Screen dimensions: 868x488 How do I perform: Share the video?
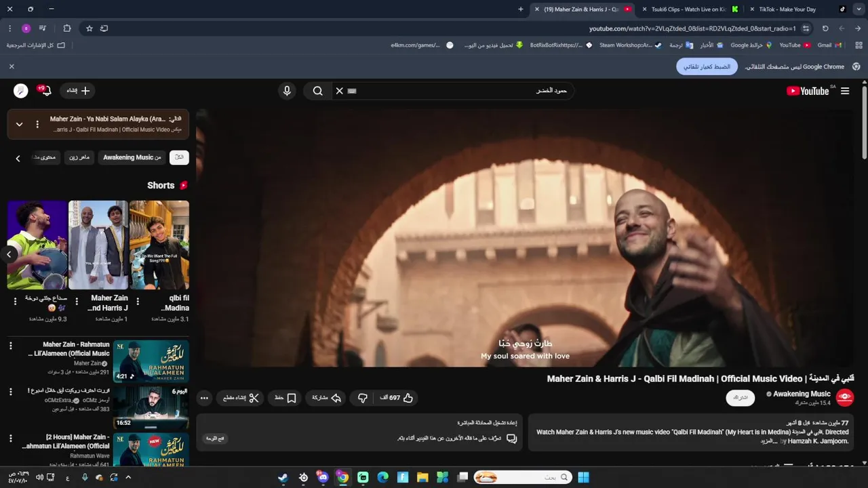[x=326, y=398]
